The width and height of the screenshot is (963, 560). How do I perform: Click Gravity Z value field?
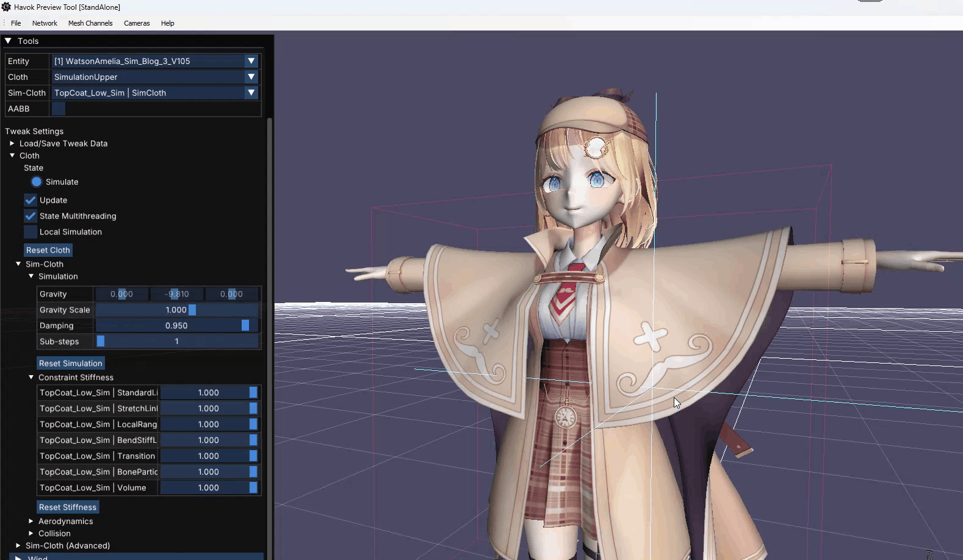(x=231, y=294)
